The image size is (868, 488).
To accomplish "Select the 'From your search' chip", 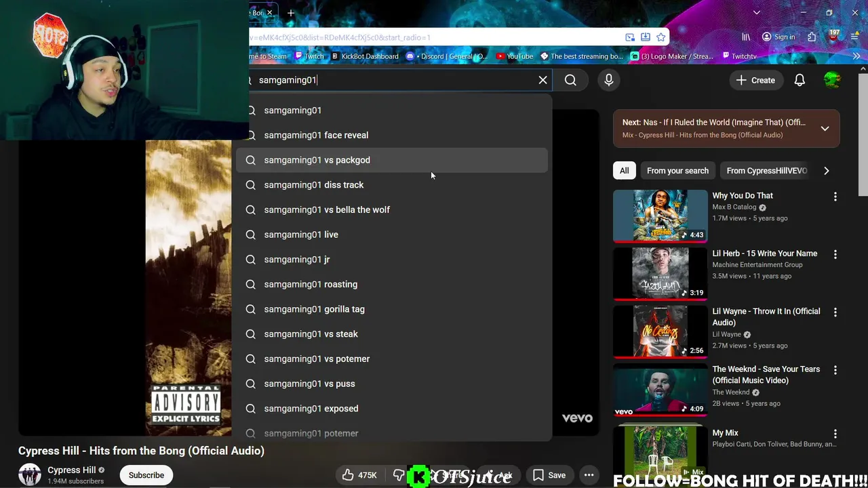I will click(x=677, y=171).
